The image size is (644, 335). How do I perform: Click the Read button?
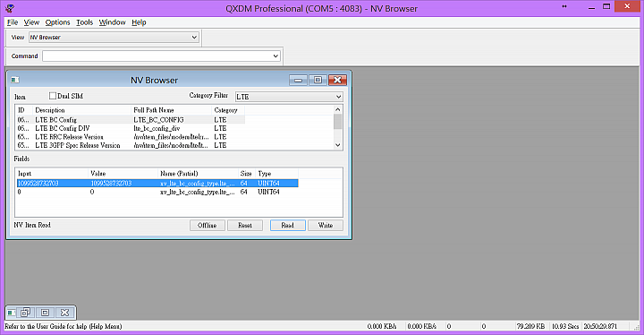point(287,225)
